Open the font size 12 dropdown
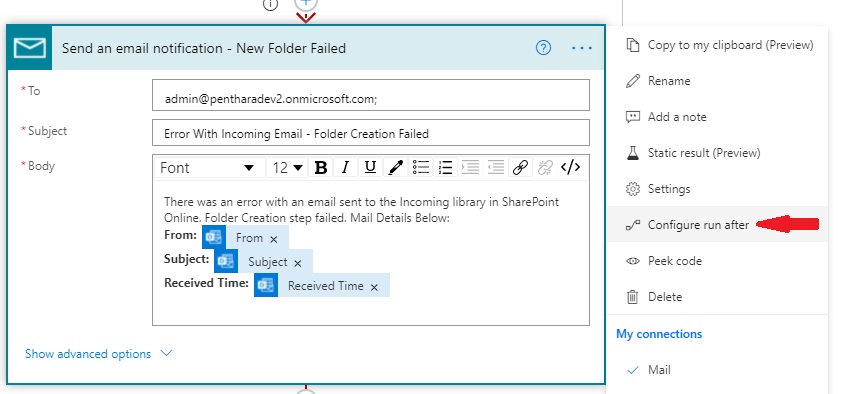This screenshot has width=851, height=394. (x=288, y=168)
